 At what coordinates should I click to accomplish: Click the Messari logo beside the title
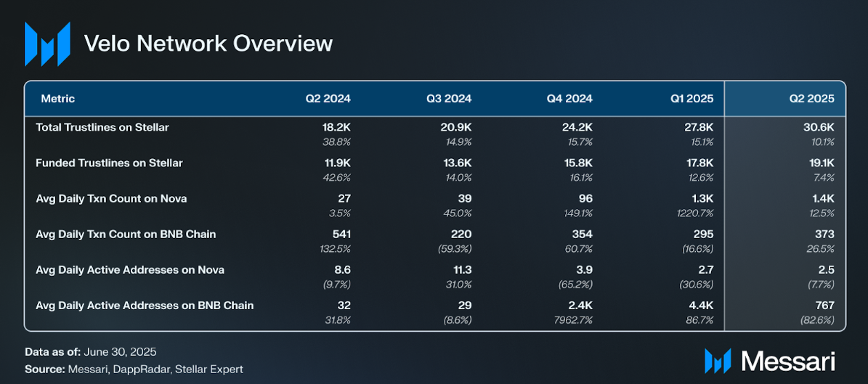pos(47,44)
